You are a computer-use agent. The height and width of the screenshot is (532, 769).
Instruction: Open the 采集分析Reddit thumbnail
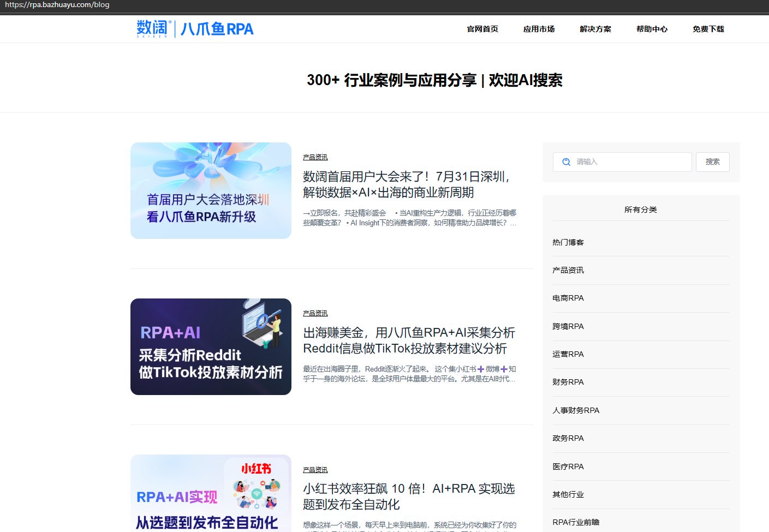pos(211,346)
